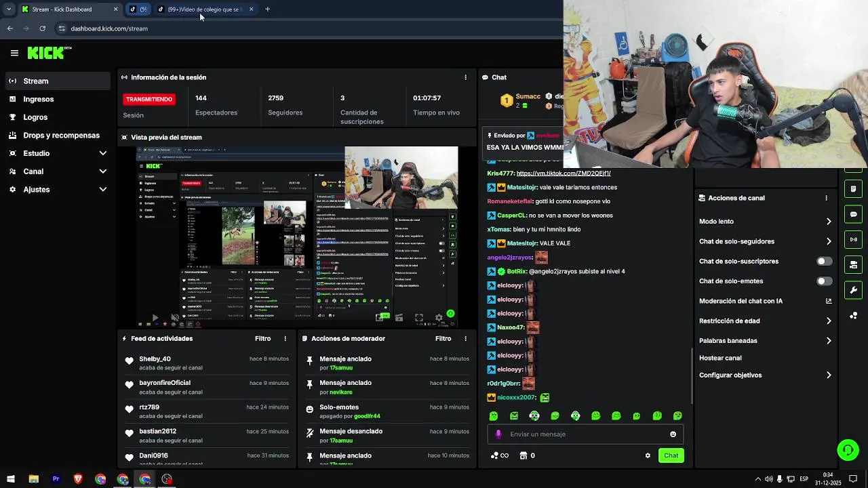Expand Configurar objetivos options
Image resolution: width=868 pixels, height=488 pixels.
tap(829, 375)
